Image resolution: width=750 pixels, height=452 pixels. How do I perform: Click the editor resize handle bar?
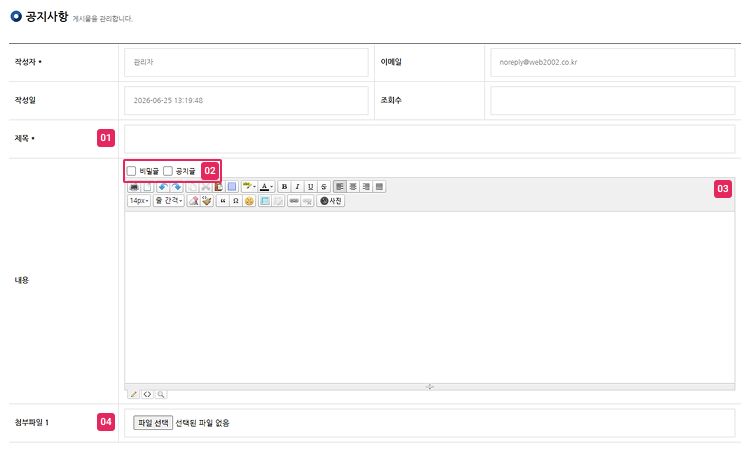pyautogui.click(x=430, y=386)
